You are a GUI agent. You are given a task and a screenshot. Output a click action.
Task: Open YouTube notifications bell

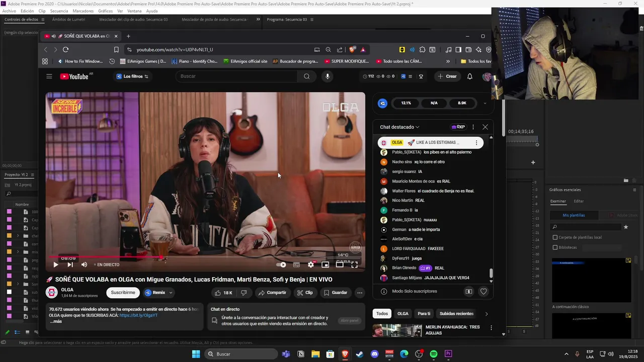(x=470, y=76)
